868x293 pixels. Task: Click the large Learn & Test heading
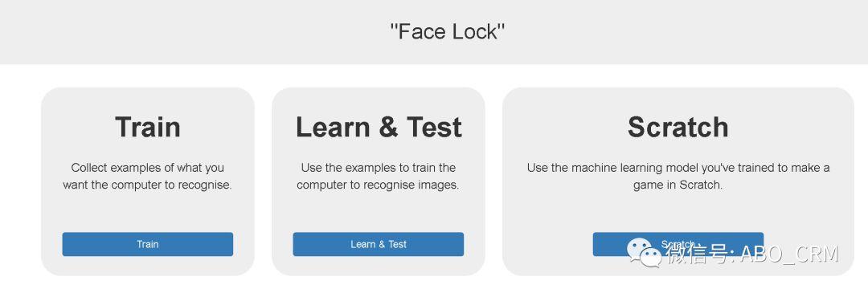(379, 127)
